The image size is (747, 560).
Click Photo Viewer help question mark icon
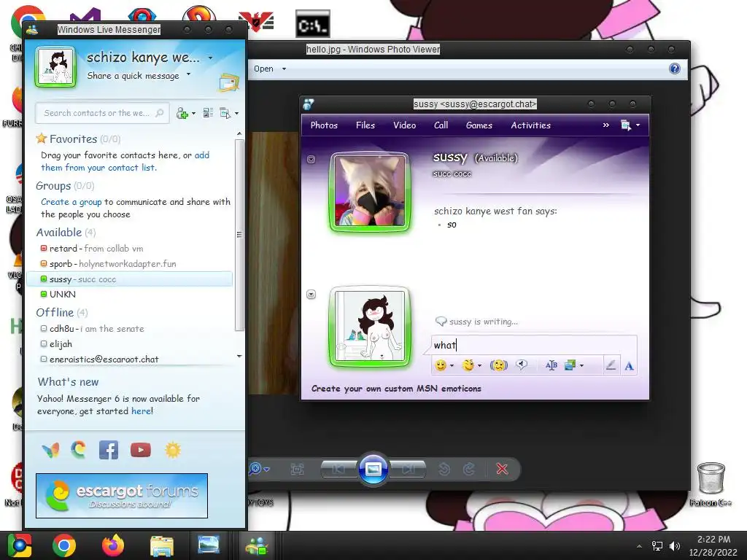[x=675, y=69]
